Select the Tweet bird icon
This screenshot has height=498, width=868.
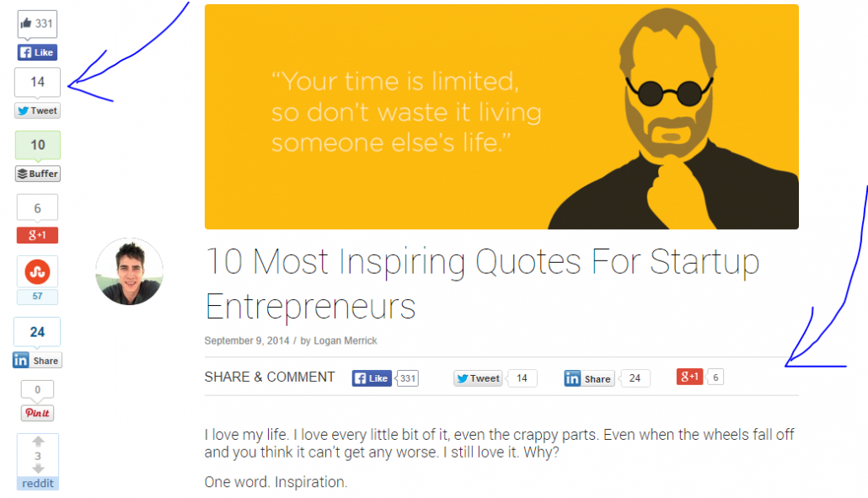24,110
